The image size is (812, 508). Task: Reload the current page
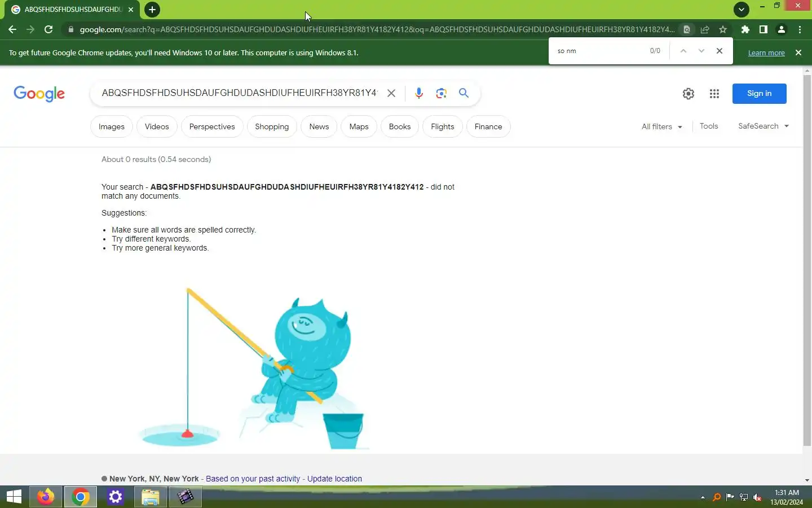(x=48, y=29)
